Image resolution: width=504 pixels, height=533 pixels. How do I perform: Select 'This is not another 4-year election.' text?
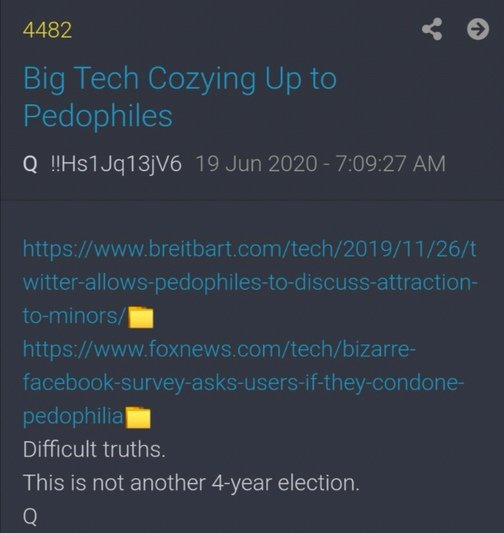pyautogui.click(x=191, y=482)
